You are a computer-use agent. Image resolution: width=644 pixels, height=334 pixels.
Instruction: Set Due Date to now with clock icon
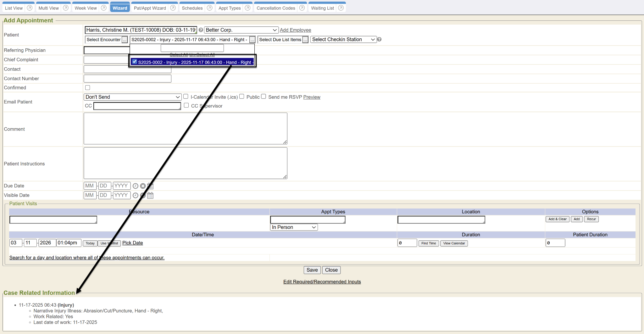[x=136, y=186]
